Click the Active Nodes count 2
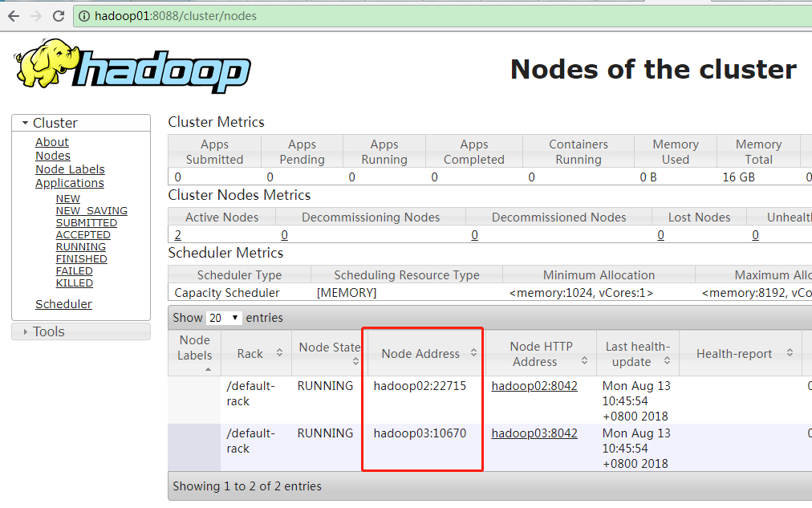The width and height of the screenshot is (812, 508). (x=177, y=235)
